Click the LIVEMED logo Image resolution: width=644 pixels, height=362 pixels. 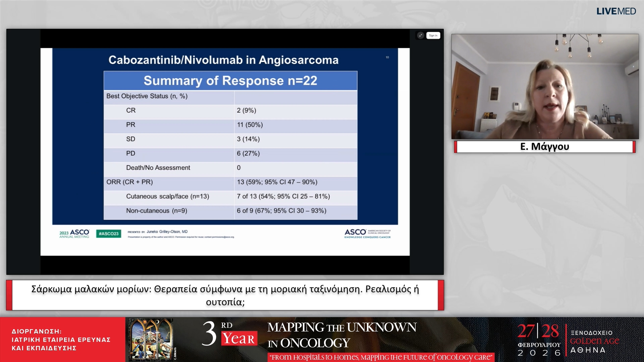click(616, 11)
